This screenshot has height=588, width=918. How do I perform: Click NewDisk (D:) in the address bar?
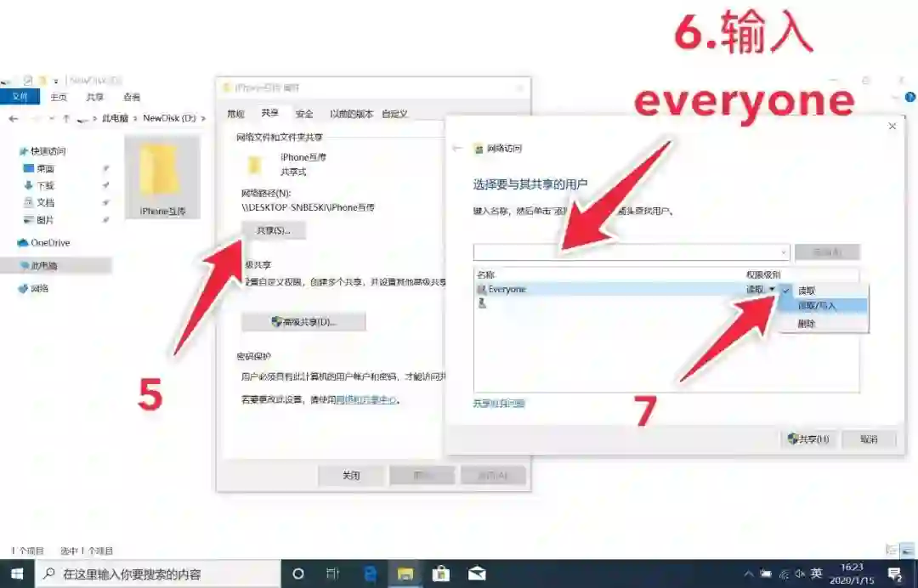(169, 118)
